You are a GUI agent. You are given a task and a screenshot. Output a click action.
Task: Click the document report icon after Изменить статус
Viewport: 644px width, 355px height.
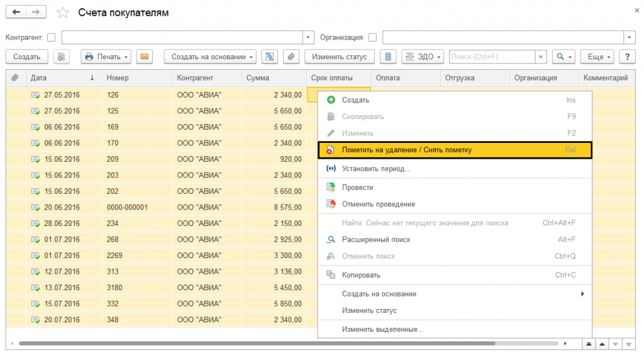point(388,57)
